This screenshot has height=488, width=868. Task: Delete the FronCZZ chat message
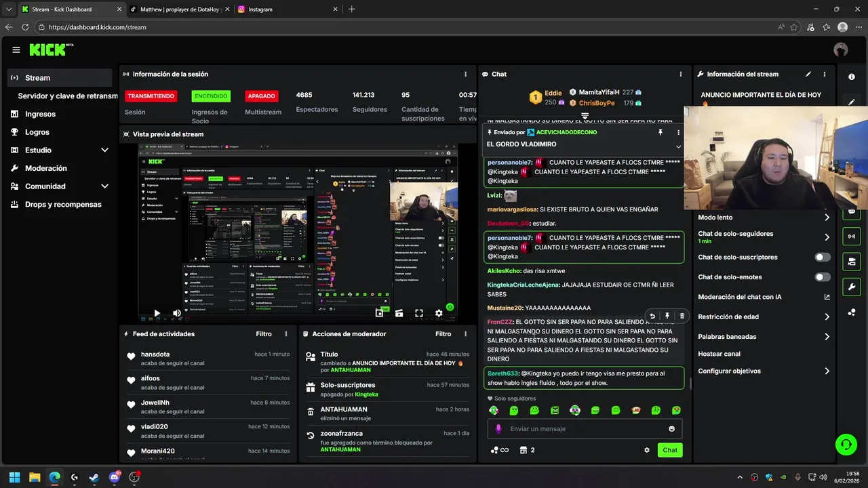click(x=682, y=316)
